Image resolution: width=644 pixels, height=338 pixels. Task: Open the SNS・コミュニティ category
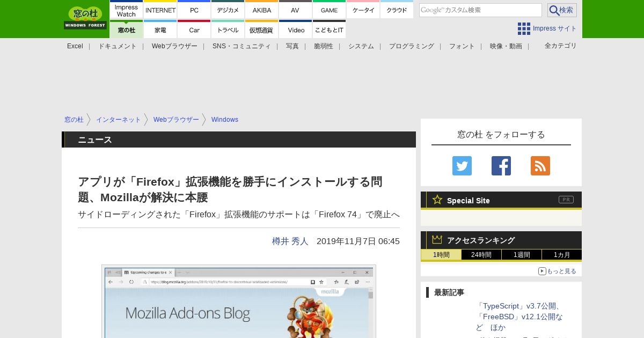click(x=241, y=46)
